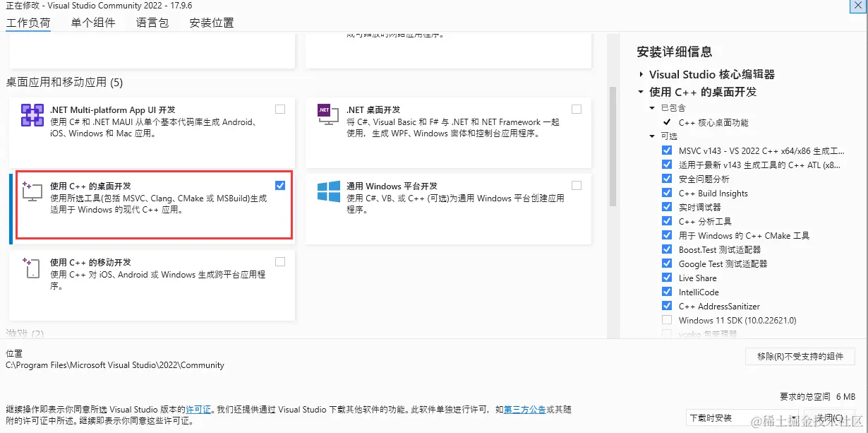This screenshot has height=433, width=868.
Task: Open the 单个组件 tab
Action: pos(93,23)
